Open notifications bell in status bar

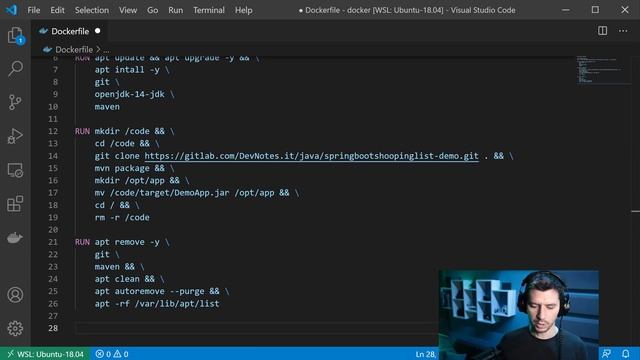coord(625,353)
